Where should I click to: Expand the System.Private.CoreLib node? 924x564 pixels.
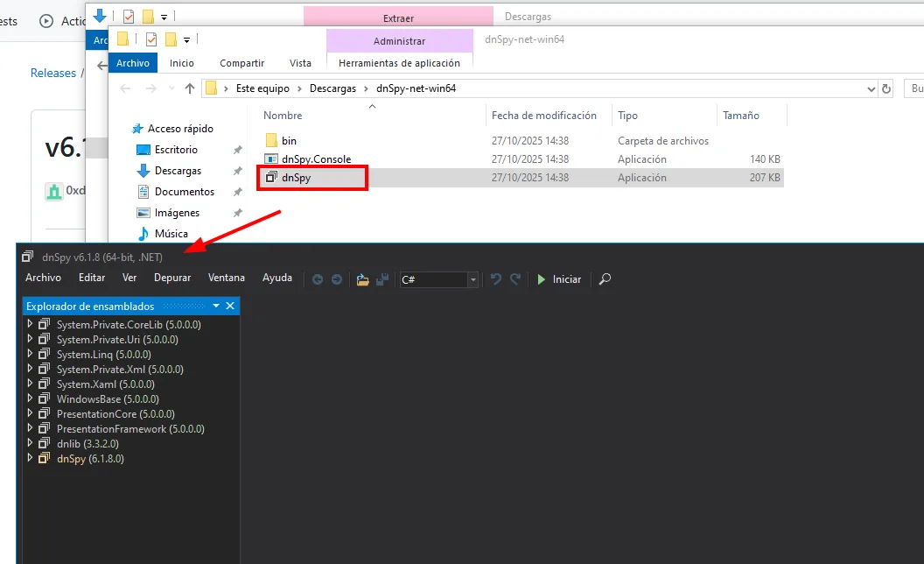tap(30, 324)
